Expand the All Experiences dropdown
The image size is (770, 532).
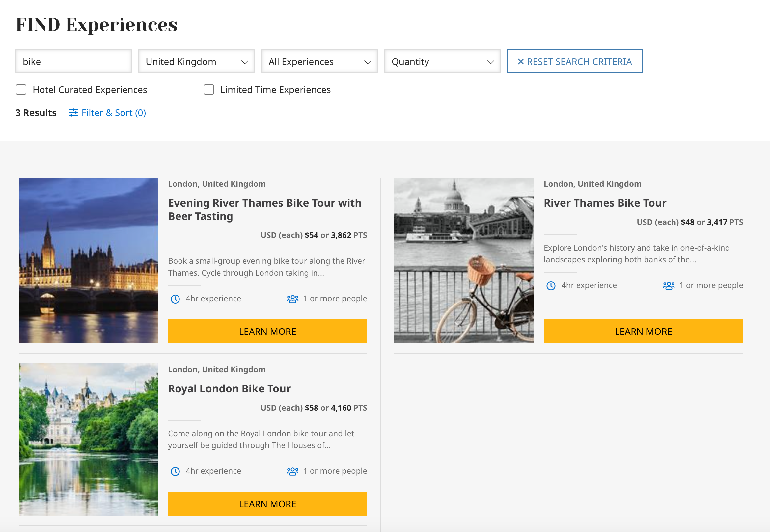pyautogui.click(x=319, y=62)
